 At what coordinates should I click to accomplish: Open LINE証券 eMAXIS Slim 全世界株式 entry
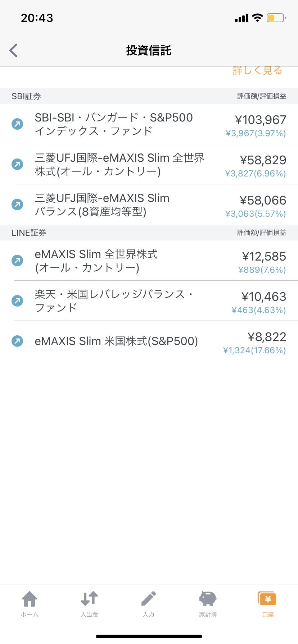96,261
